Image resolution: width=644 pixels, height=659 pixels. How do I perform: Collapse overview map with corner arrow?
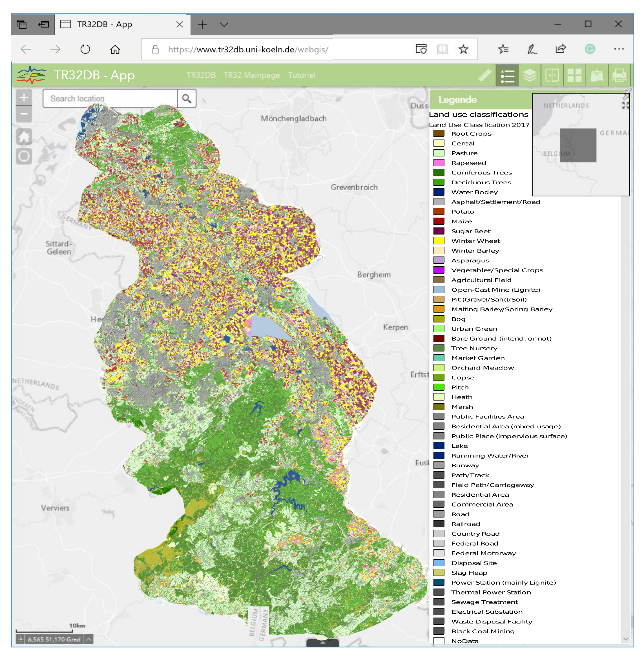coord(625,96)
